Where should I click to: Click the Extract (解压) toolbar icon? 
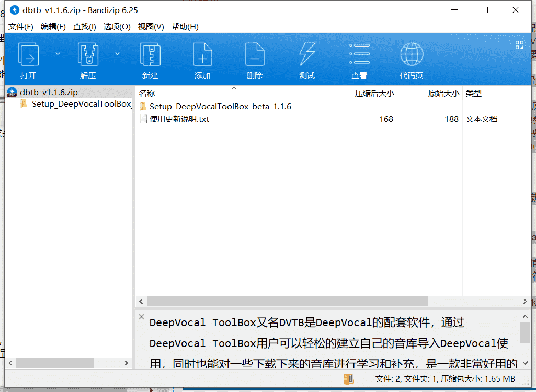pos(88,54)
